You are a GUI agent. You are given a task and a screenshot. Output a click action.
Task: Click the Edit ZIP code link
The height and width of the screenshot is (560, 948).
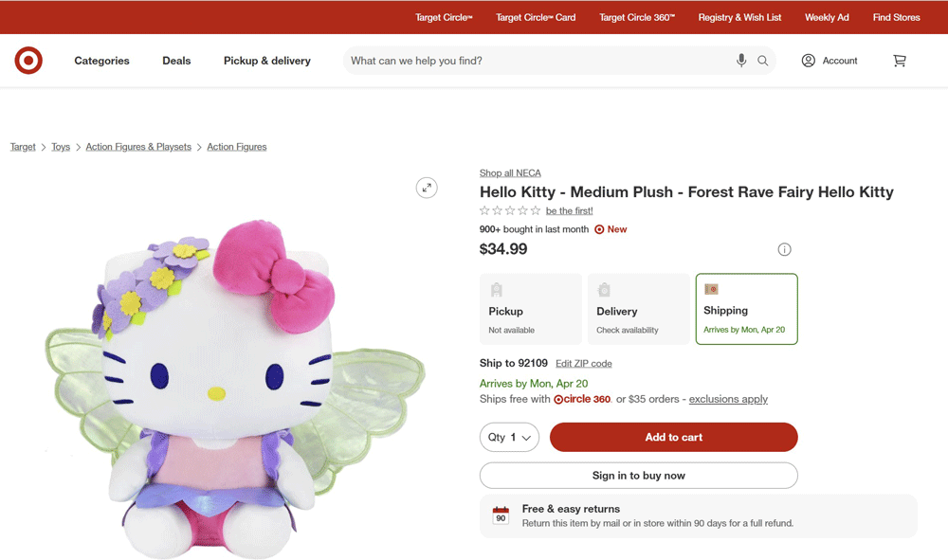tap(583, 363)
